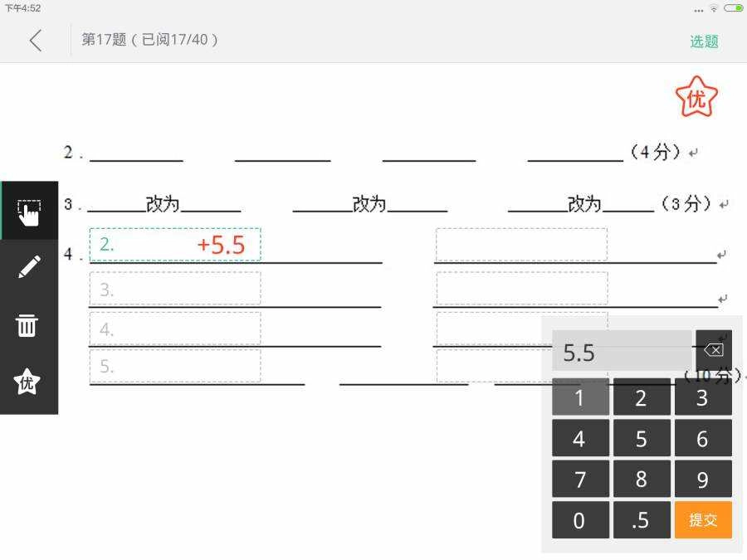Image resolution: width=747 pixels, height=560 pixels.
Task: Select scoring box 2 with +5.5
Action: [x=175, y=244]
